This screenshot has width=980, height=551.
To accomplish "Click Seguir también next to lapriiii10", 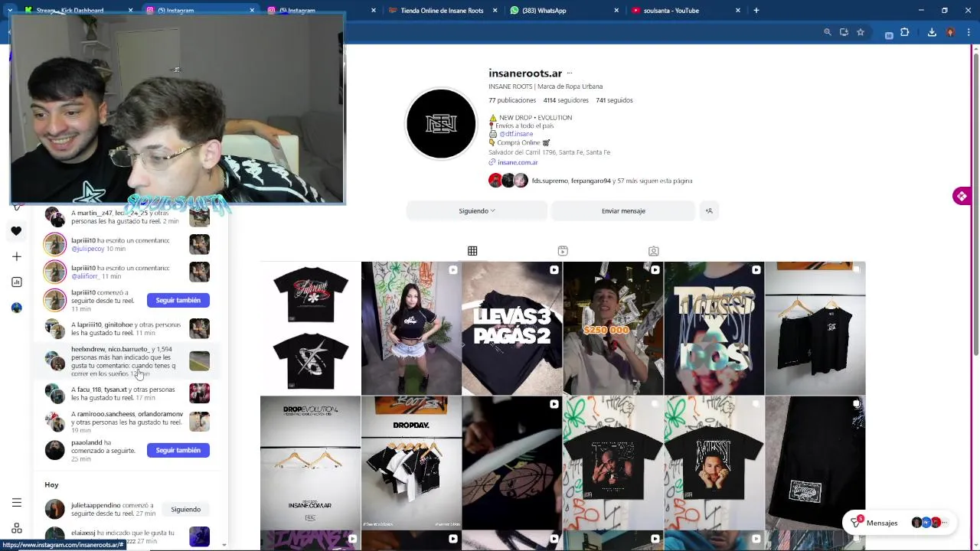I will [x=178, y=300].
